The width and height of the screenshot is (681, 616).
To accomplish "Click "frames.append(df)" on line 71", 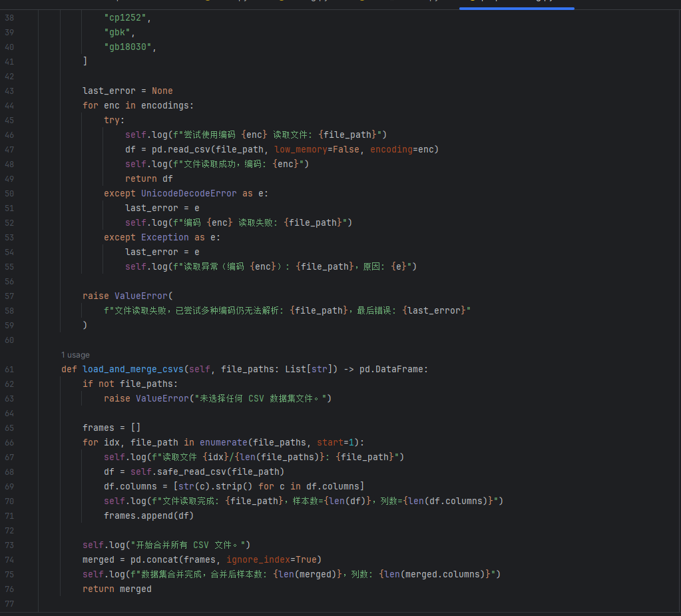I will tap(149, 515).
